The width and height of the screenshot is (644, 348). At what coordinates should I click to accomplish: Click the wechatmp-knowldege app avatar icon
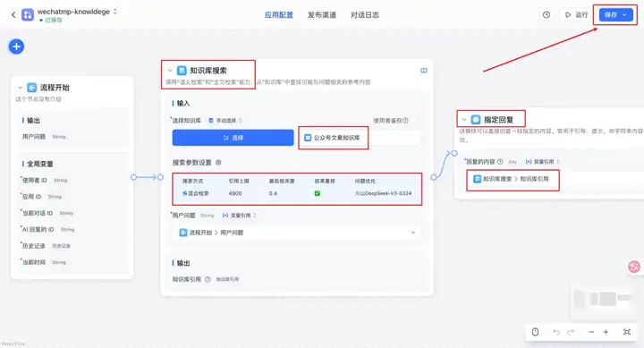pyautogui.click(x=28, y=15)
